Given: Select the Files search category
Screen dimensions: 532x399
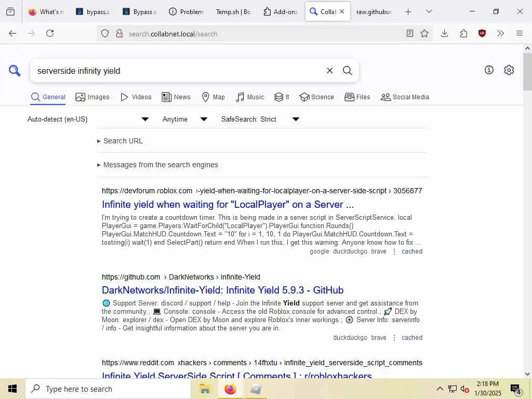Looking at the screenshot, I should (x=357, y=97).
